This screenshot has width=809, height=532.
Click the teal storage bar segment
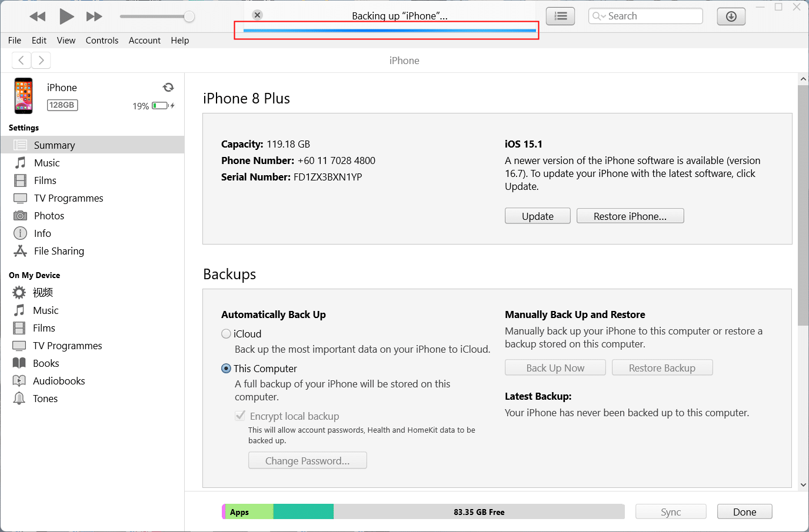pos(304,511)
